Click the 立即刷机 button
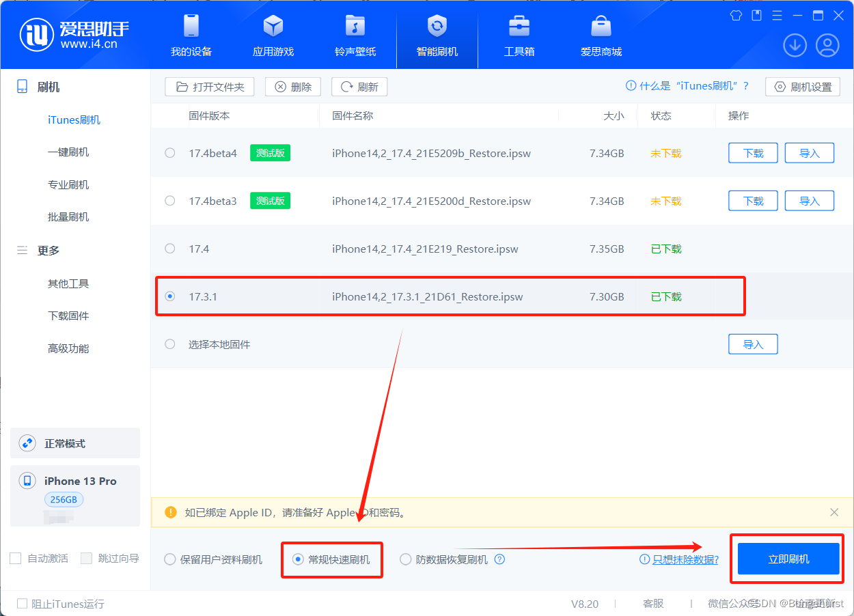 click(x=788, y=559)
